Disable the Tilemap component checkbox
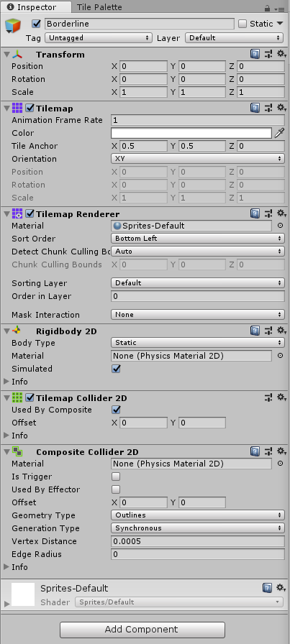Image resolution: width=290 pixels, height=644 pixels. tap(30, 109)
